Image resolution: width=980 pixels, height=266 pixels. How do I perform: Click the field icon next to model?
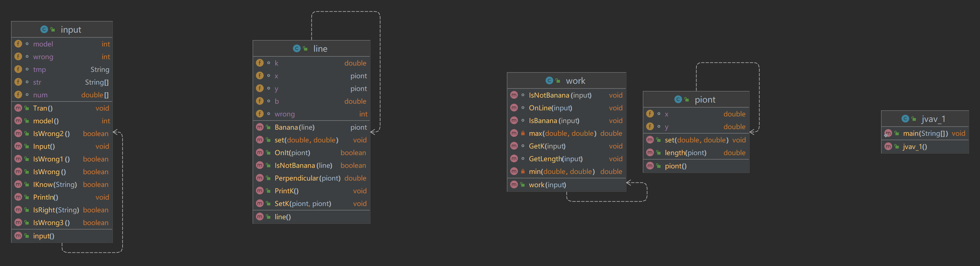tap(18, 44)
